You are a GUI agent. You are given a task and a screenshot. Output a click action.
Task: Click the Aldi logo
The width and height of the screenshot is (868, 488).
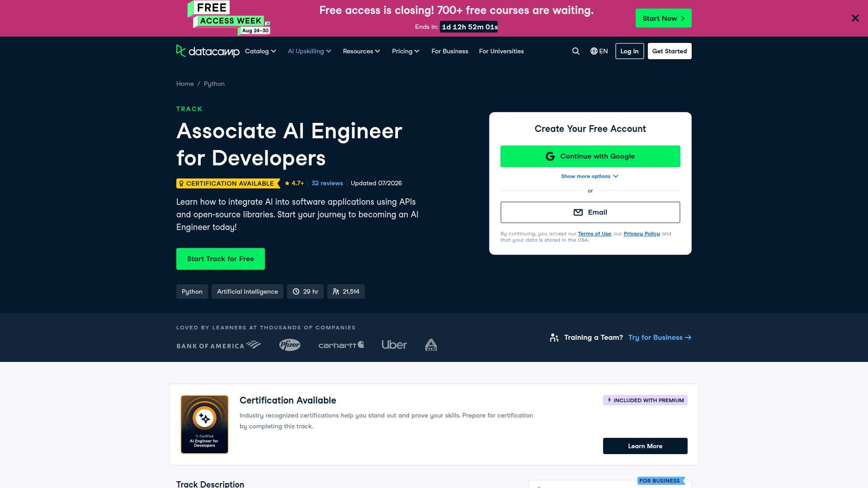click(431, 345)
